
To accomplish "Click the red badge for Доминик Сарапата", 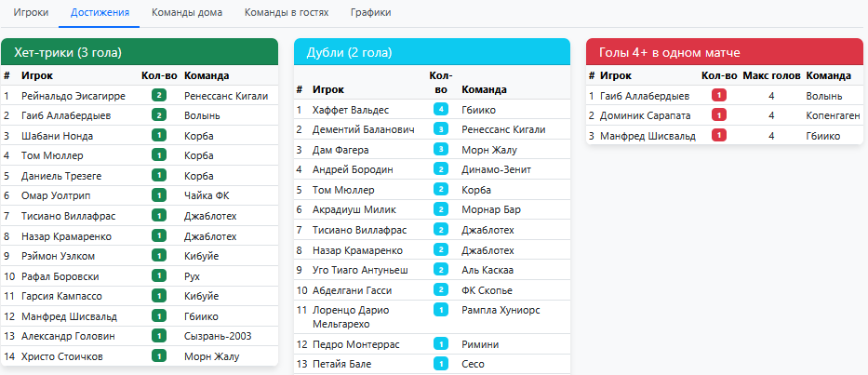I will pyautogui.click(x=718, y=115).
